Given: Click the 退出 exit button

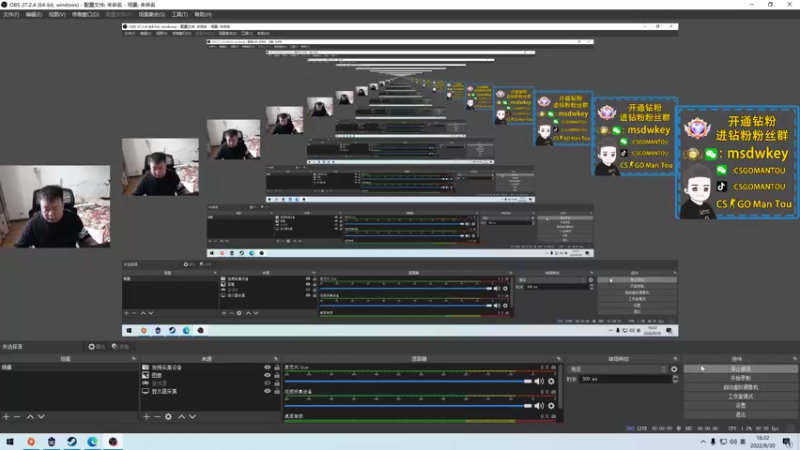Looking at the screenshot, I should click(x=740, y=415).
